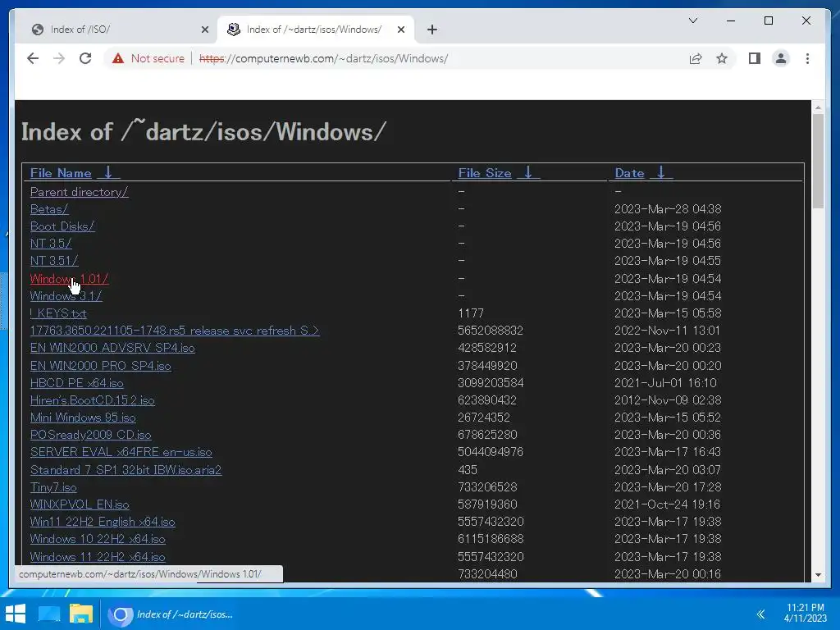Screen dimensions: 840x630
Task: Open the Windows 1.01 folder
Action: point(69,279)
